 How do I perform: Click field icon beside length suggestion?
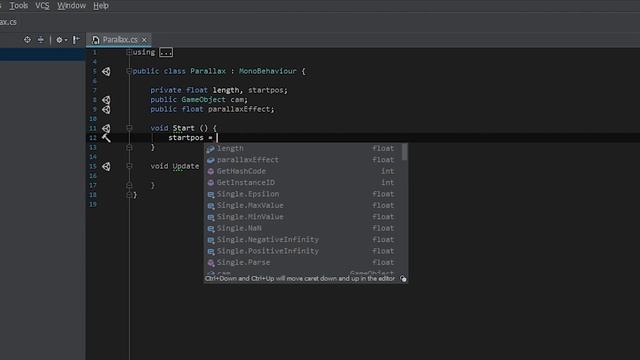click(x=211, y=149)
